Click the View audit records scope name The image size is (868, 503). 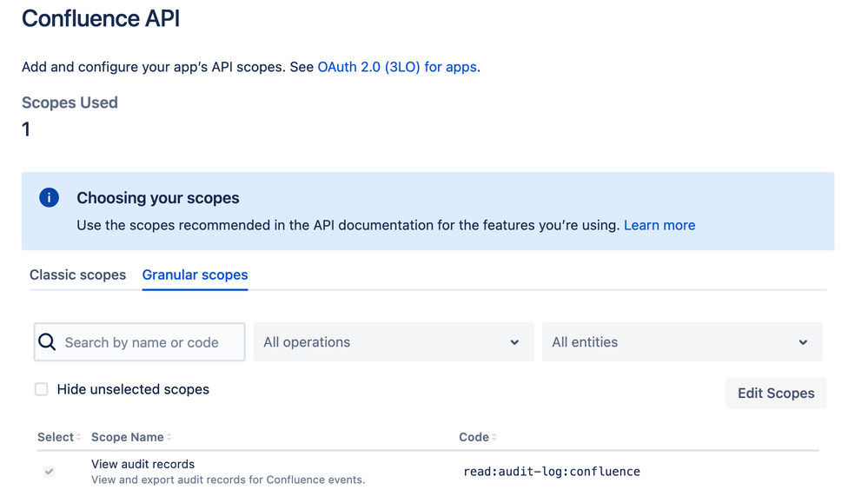pos(142,464)
